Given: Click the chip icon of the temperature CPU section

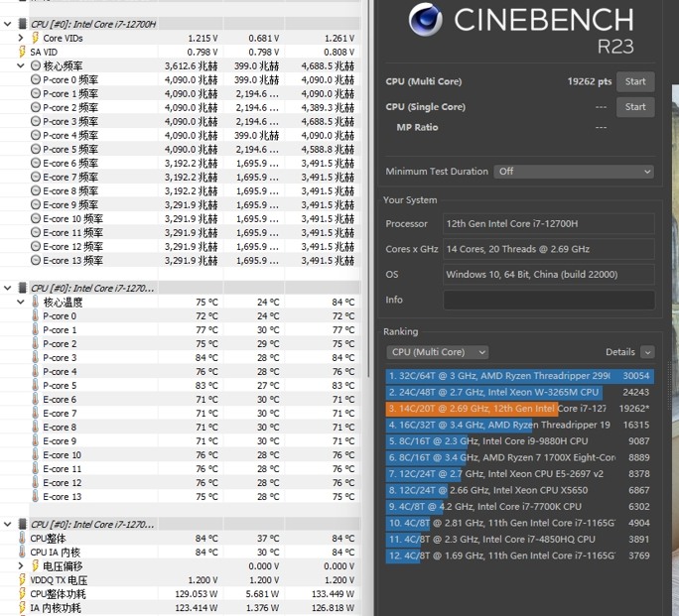Looking at the screenshot, I should (22, 288).
